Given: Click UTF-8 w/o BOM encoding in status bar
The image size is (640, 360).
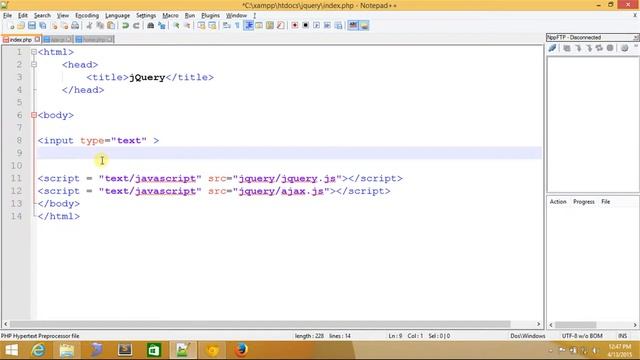Looking at the screenshot, I should (582, 336).
